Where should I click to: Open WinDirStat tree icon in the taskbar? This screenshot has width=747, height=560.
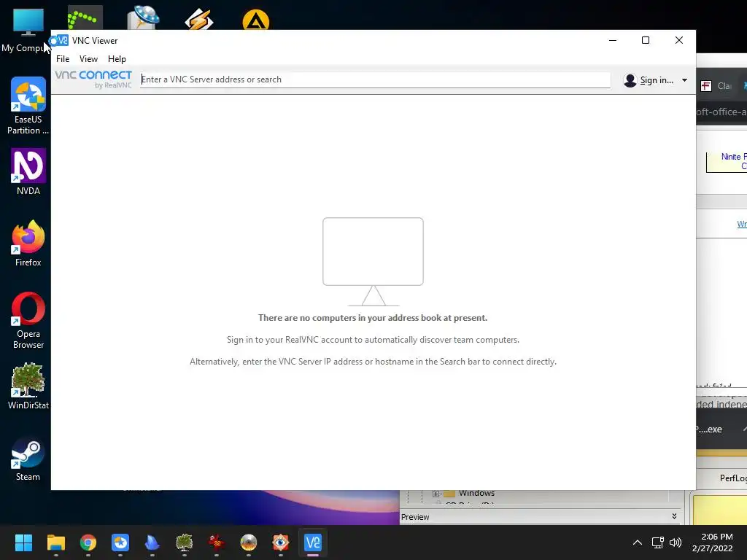[x=185, y=542]
